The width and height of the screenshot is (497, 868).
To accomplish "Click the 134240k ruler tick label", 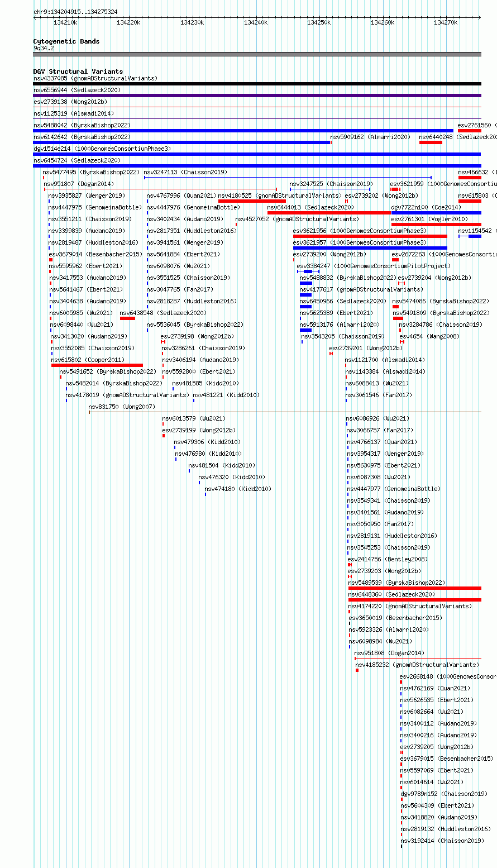I will (256, 22).
